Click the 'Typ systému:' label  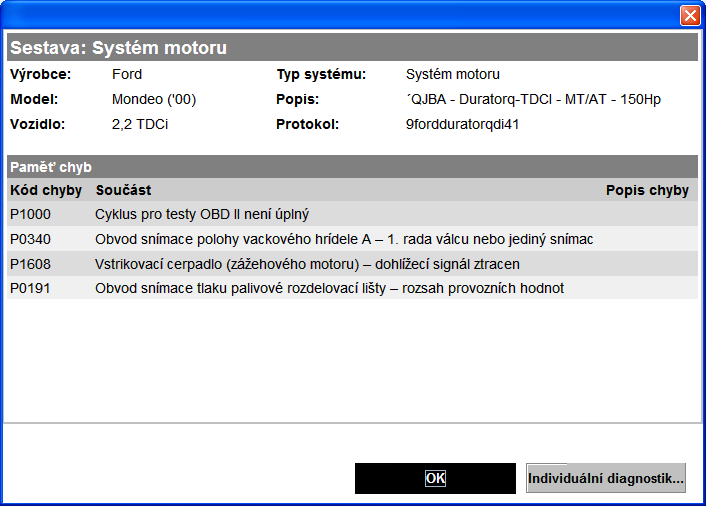pos(321,74)
